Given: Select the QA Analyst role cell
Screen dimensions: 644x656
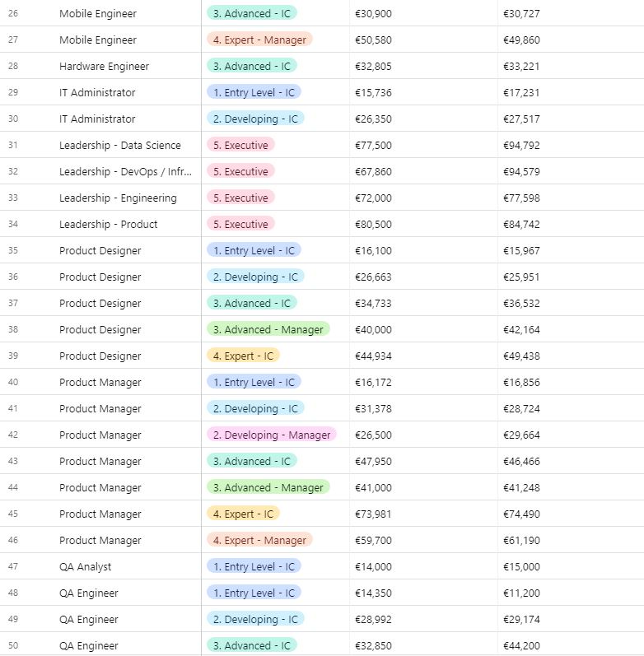Looking at the screenshot, I should coord(86,567).
